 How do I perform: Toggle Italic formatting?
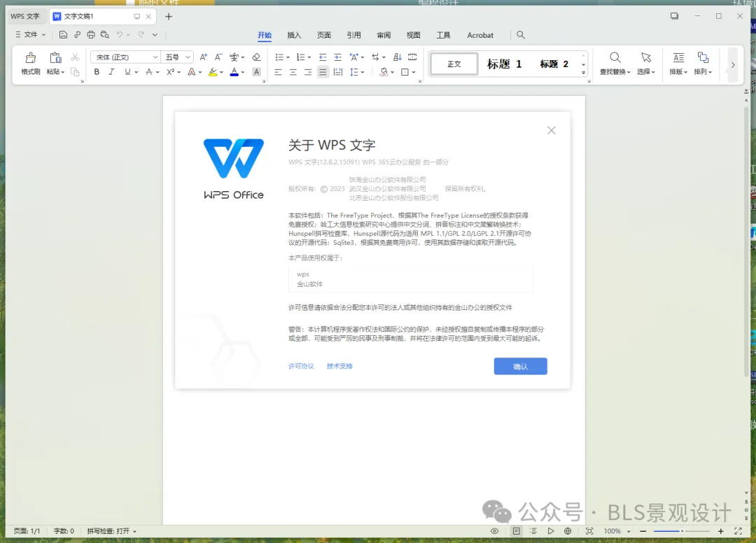pyautogui.click(x=111, y=72)
